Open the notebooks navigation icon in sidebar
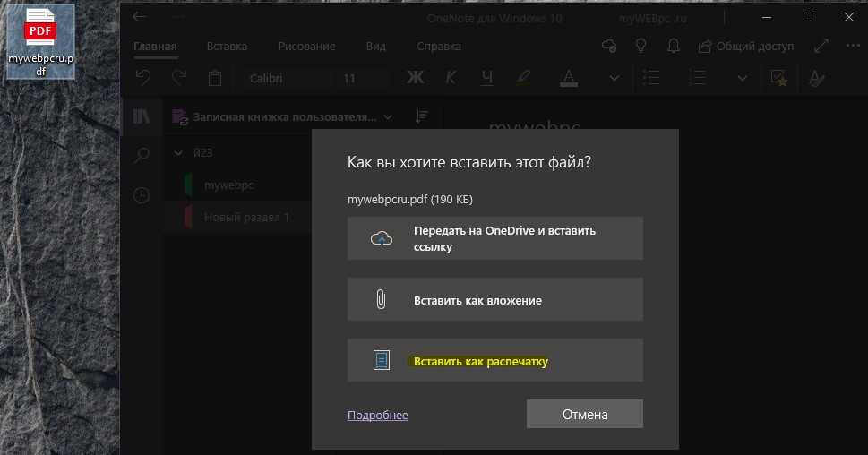This screenshot has width=868, height=455. (x=142, y=116)
